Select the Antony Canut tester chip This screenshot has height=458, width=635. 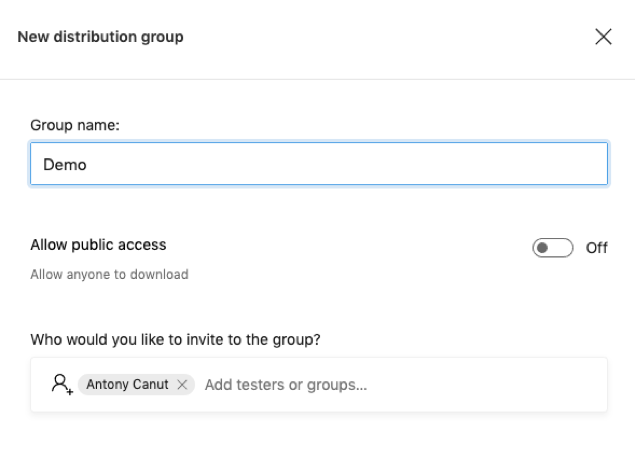point(136,384)
